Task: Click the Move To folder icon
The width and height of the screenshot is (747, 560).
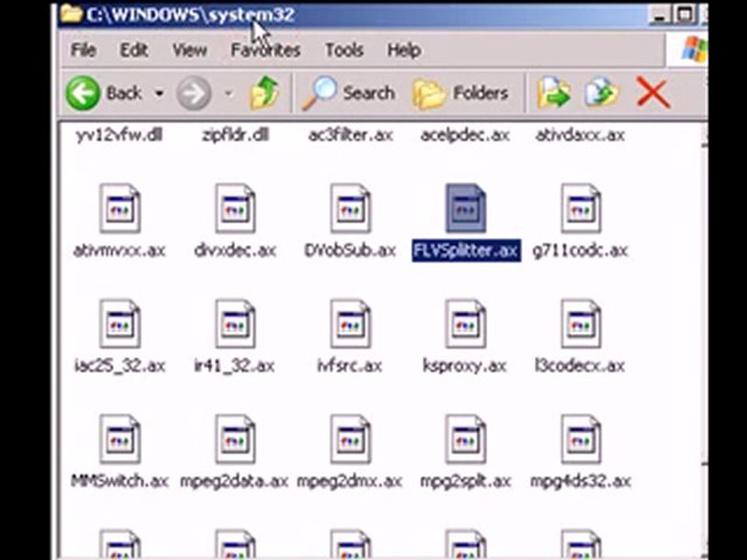Action: pyautogui.click(x=554, y=93)
